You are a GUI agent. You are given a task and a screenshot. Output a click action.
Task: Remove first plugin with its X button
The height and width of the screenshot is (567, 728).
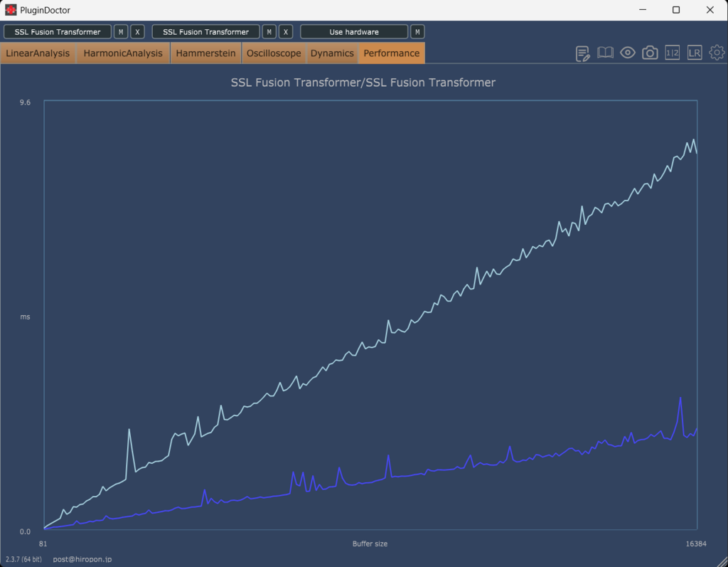137,31
